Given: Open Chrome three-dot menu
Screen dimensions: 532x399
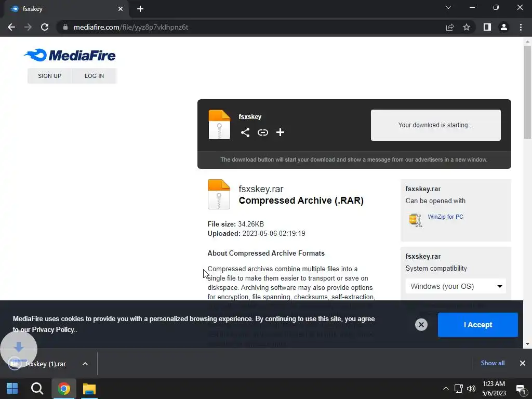Looking at the screenshot, I should click(x=521, y=27).
